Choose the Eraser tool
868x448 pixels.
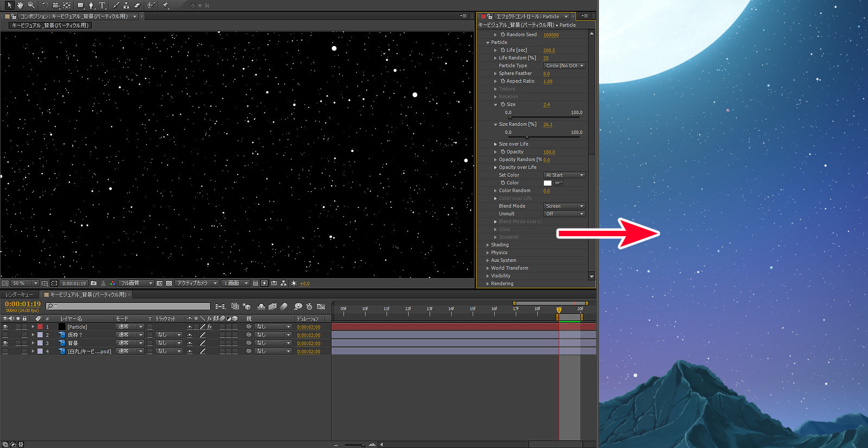coord(137,5)
